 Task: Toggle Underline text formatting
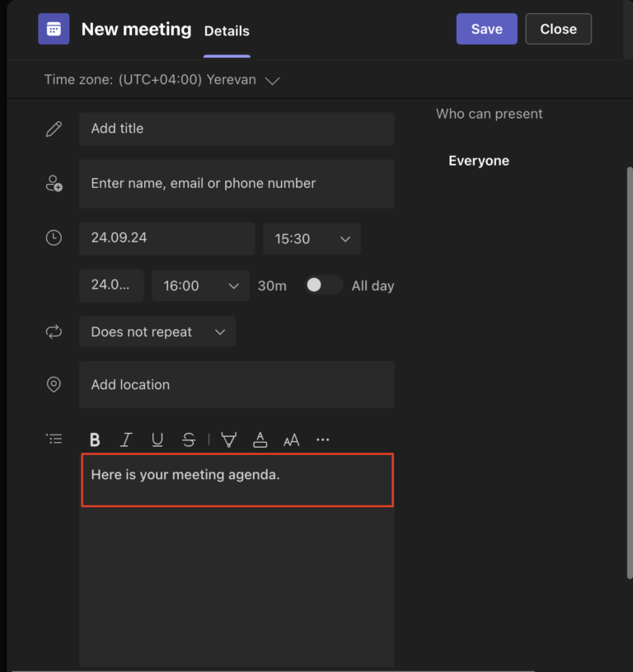[157, 439]
